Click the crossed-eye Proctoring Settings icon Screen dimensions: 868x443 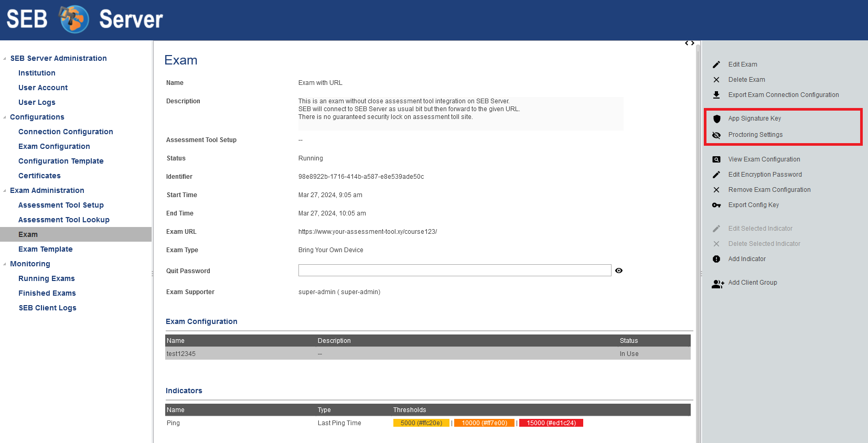pyautogui.click(x=716, y=135)
